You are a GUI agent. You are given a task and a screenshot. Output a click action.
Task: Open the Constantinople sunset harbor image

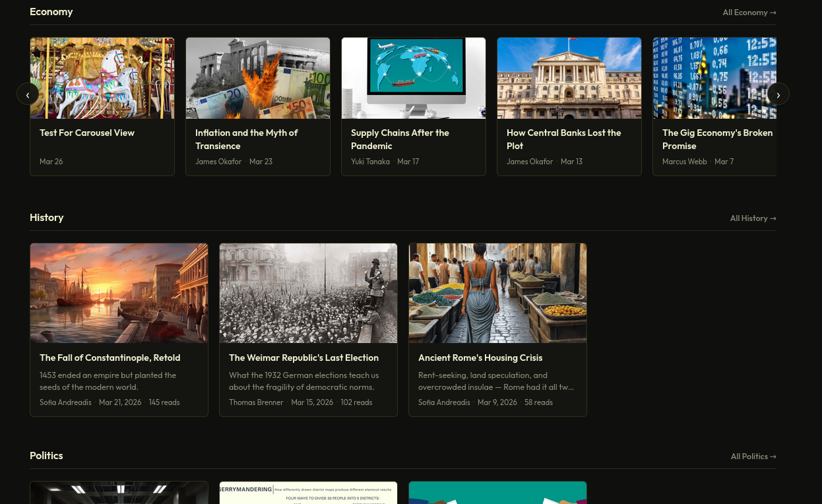pyautogui.click(x=119, y=293)
